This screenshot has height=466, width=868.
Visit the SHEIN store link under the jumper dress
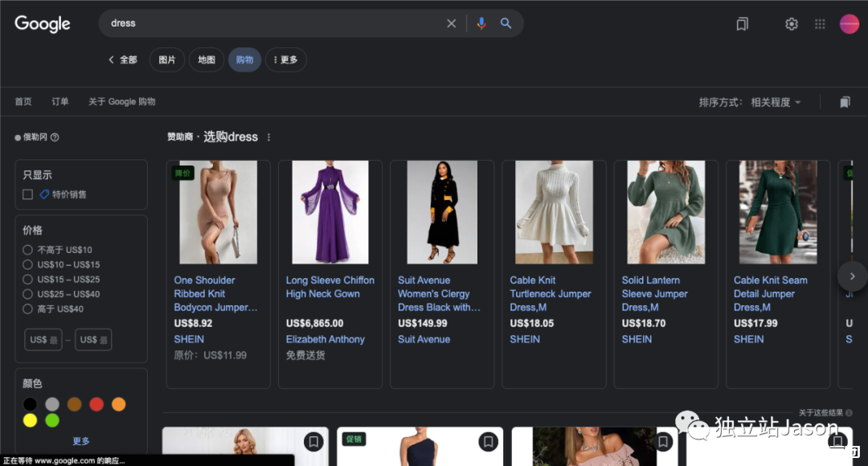click(525, 339)
